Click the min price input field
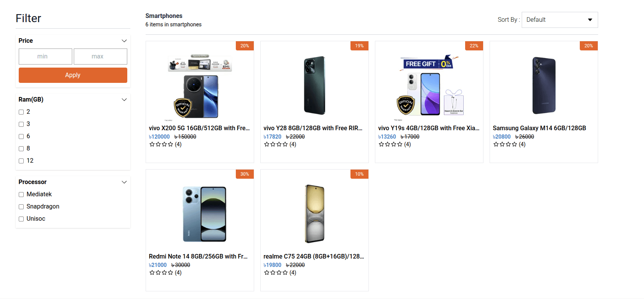Viewport: 644px width, 299px height. click(45, 56)
